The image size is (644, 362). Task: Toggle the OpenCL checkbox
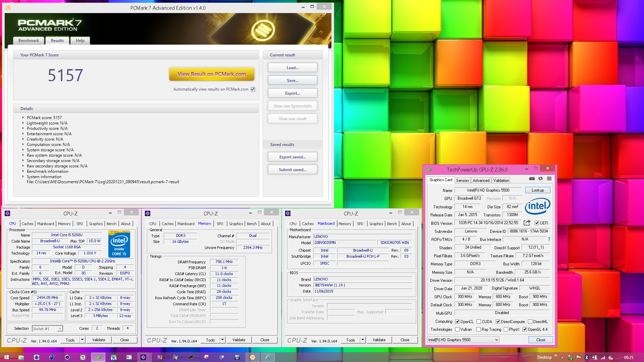coord(457,321)
